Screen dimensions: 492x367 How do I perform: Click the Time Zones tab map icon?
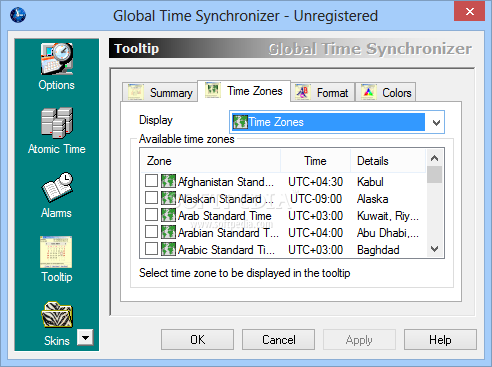click(x=213, y=90)
